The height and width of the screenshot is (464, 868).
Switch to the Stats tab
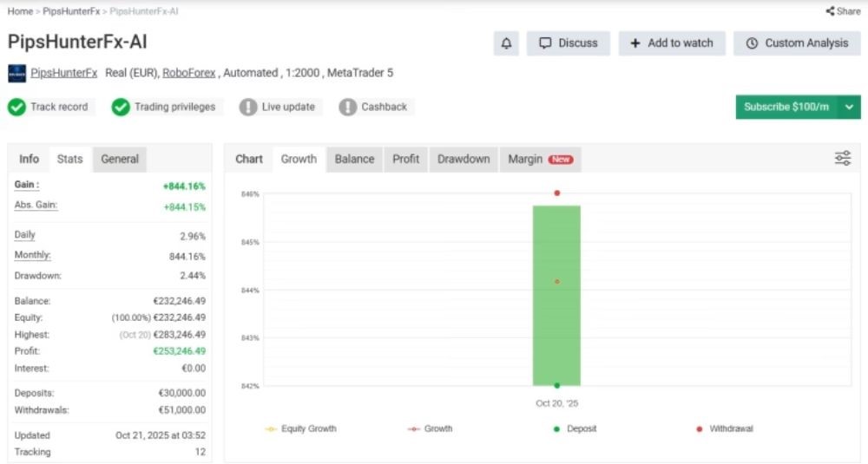pyautogui.click(x=69, y=160)
